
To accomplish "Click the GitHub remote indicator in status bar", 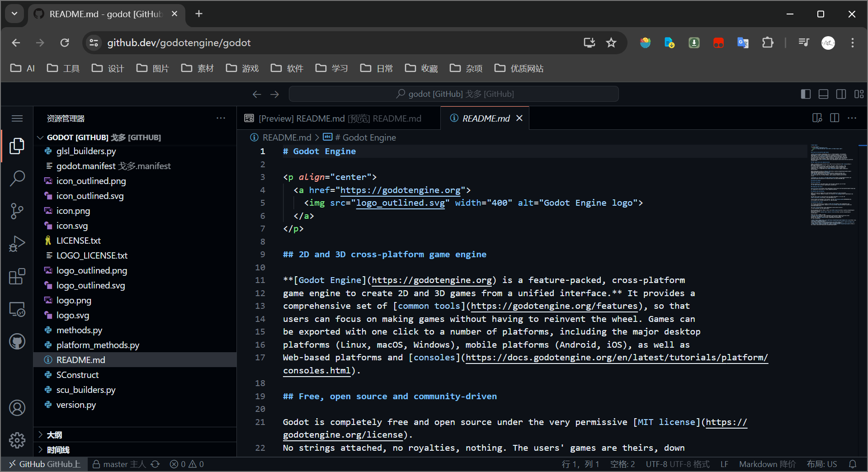I will point(45,464).
